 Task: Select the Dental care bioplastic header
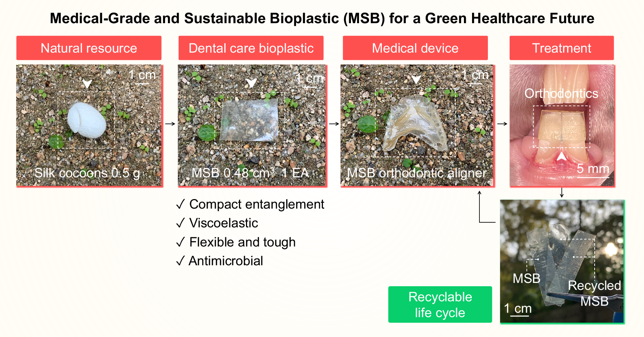pyautogui.click(x=251, y=48)
